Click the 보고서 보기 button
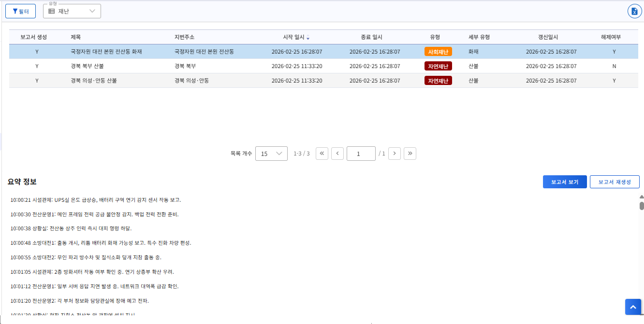This screenshot has width=644, height=324. (x=565, y=182)
